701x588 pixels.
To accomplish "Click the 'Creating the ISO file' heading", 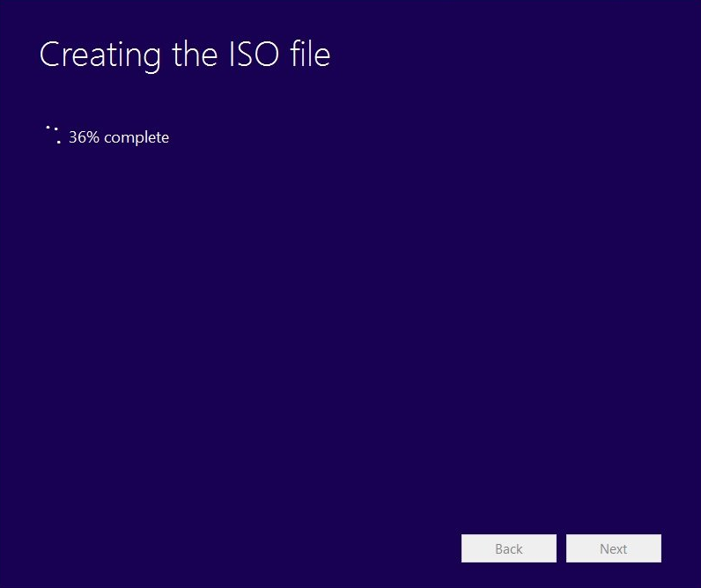I will [x=185, y=55].
